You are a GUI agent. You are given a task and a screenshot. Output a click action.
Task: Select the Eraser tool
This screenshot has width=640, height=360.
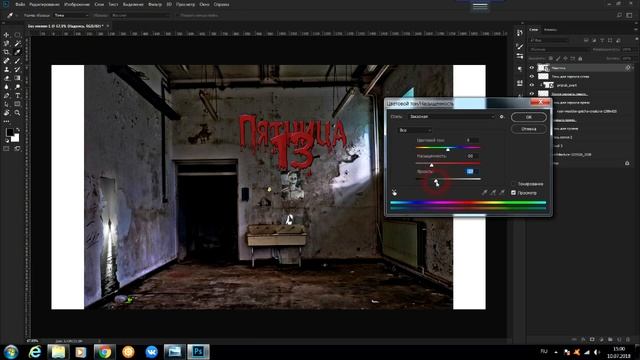(7, 78)
